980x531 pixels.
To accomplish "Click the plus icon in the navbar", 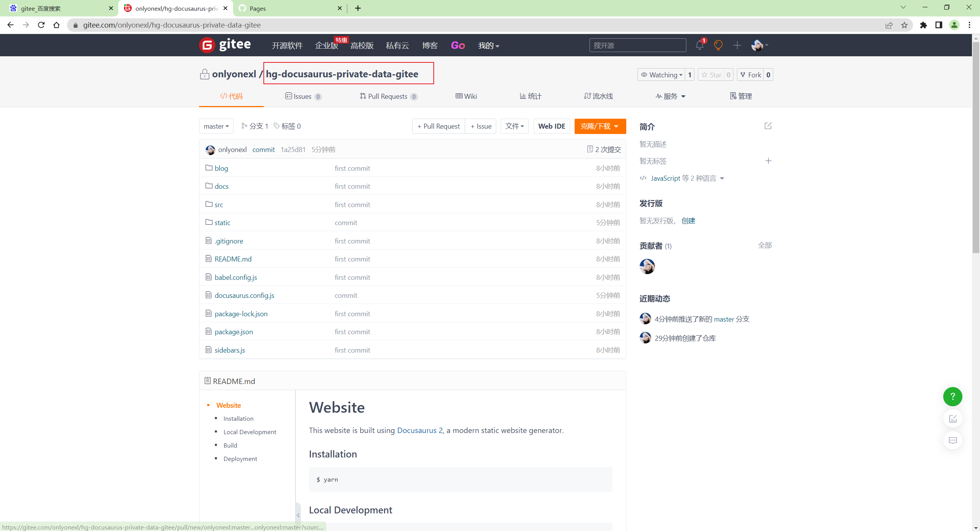I will (x=737, y=45).
